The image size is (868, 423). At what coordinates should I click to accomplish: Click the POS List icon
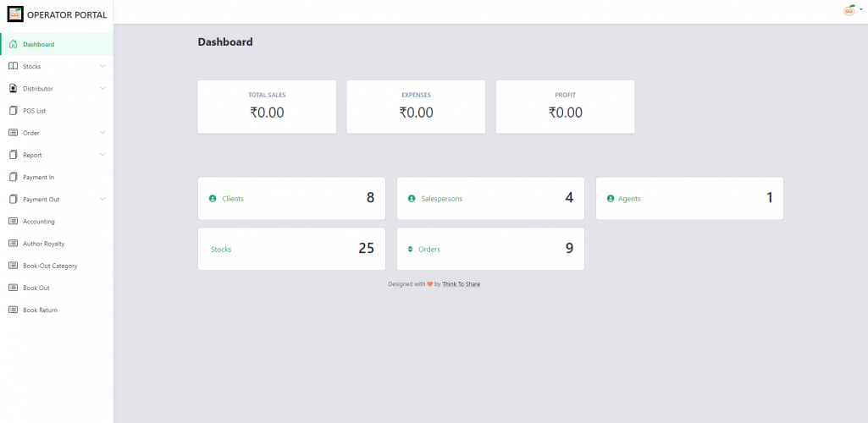click(13, 111)
